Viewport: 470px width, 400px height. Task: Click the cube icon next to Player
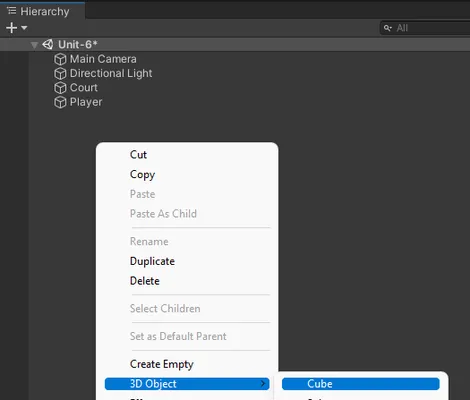click(x=60, y=102)
